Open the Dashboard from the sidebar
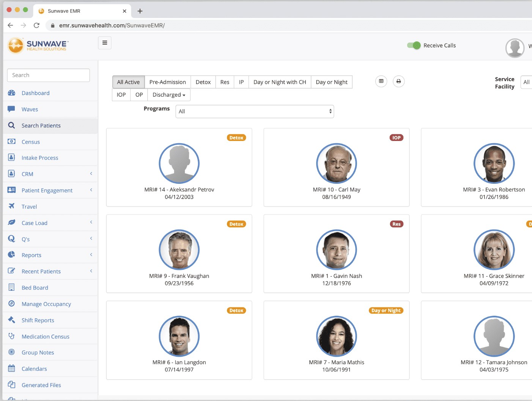Image resolution: width=532 pixels, height=401 pixels. coord(35,93)
